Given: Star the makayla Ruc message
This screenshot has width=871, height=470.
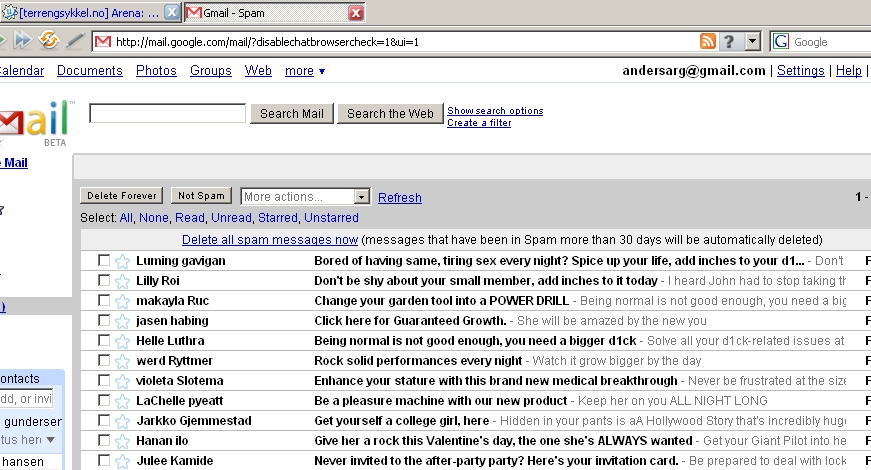Looking at the screenshot, I should tap(122, 301).
